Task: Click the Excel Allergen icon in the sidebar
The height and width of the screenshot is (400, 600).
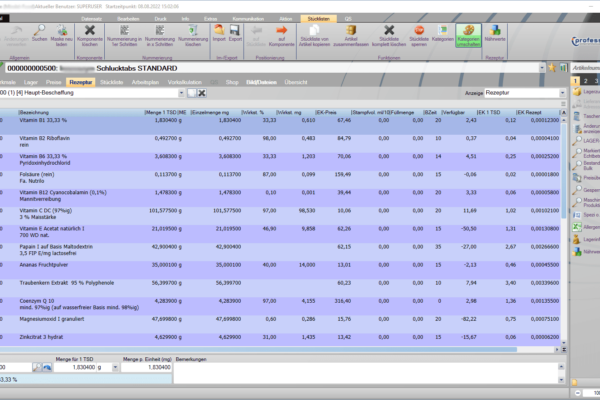Action: click(577, 227)
